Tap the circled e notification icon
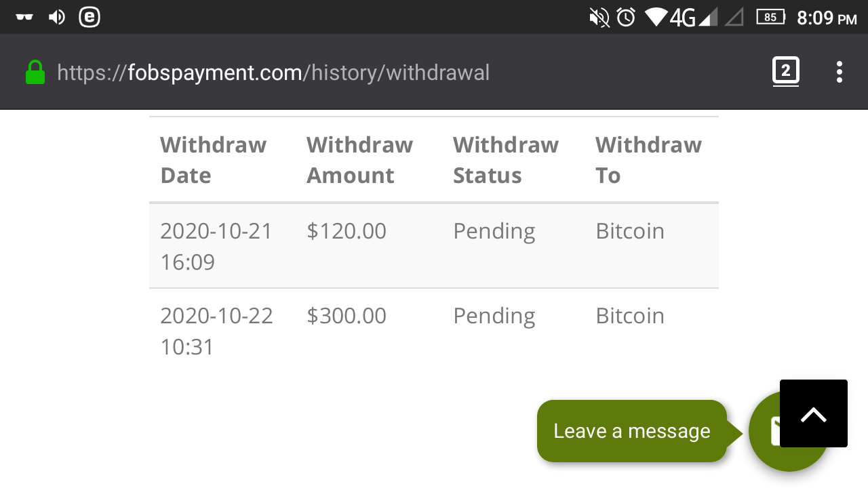 (x=90, y=18)
